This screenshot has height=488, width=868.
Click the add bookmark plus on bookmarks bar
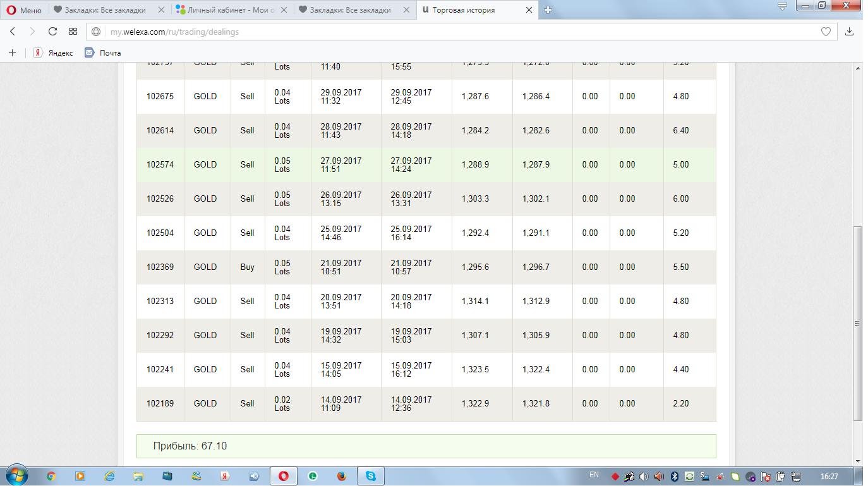[12, 52]
